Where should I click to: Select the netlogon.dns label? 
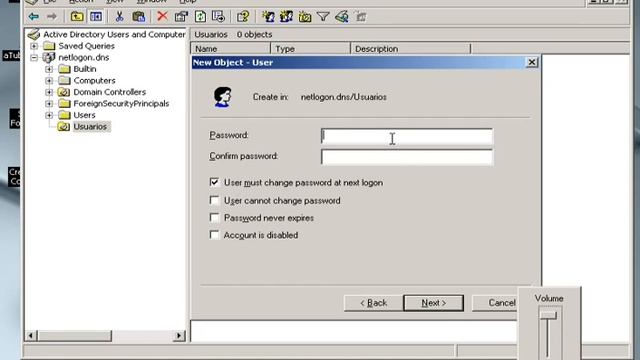point(84,58)
